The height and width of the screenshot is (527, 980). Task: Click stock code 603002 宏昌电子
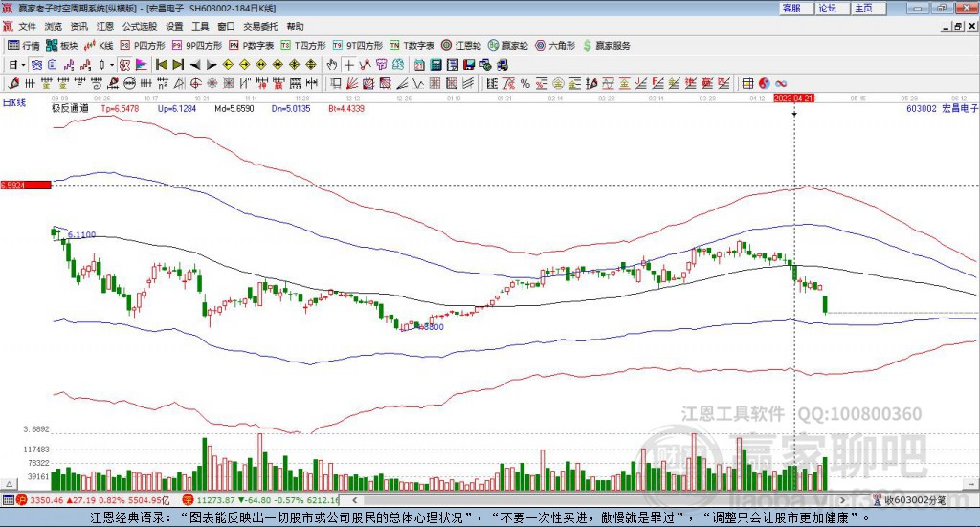click(942, 109)
